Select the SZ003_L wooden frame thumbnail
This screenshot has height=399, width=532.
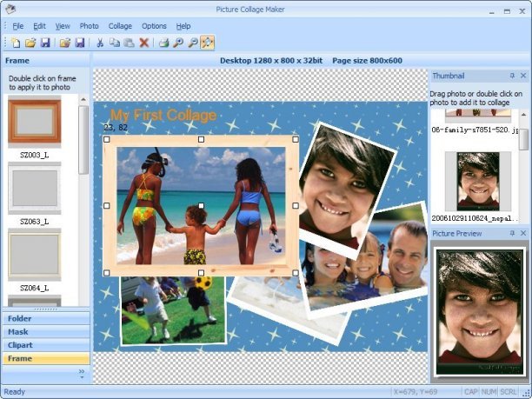[35, 121]
